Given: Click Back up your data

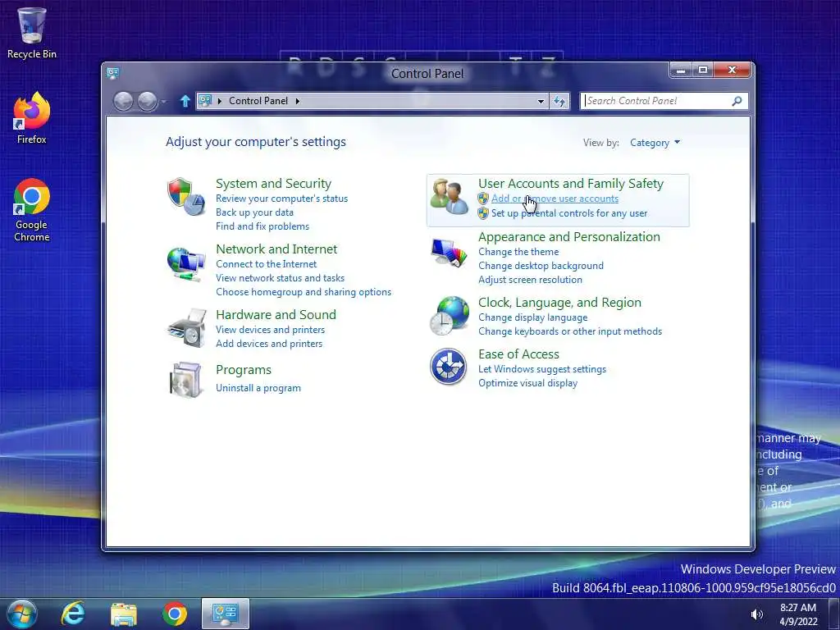Looking at the screenshot, I should point(254,212).
